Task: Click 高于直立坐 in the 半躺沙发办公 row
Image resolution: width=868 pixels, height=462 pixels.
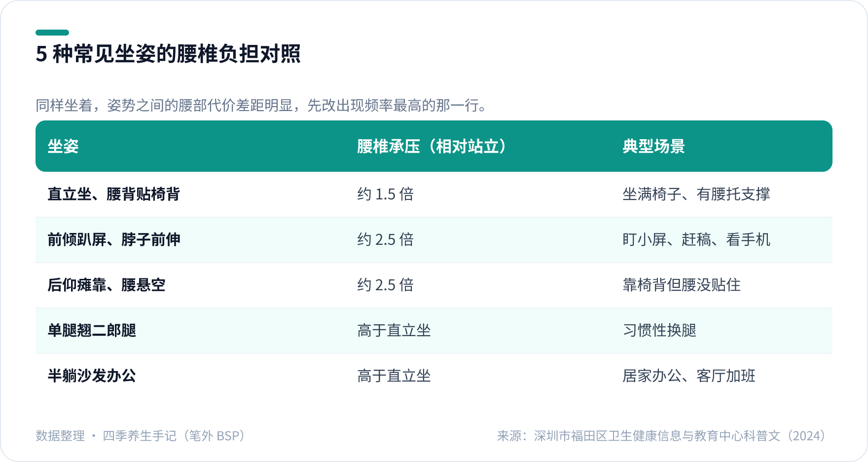Action: 394,376
